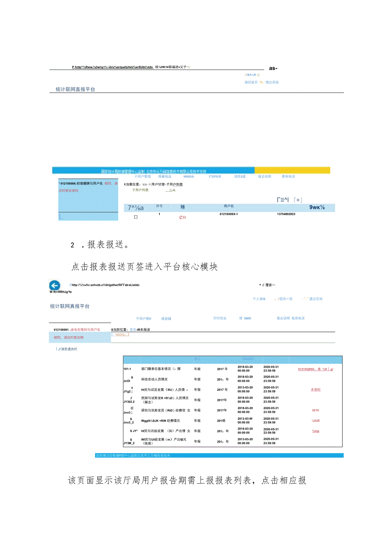Click the 未信松 status link for the RU report
Screen dimensions: 392x555
coord(315,389)
